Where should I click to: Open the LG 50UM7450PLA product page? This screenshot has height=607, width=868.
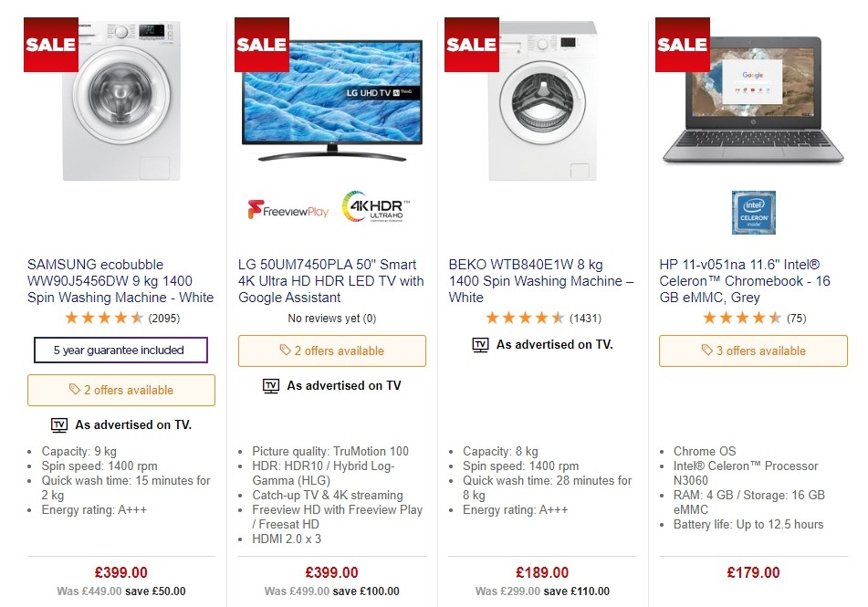[x=330, y=281]
